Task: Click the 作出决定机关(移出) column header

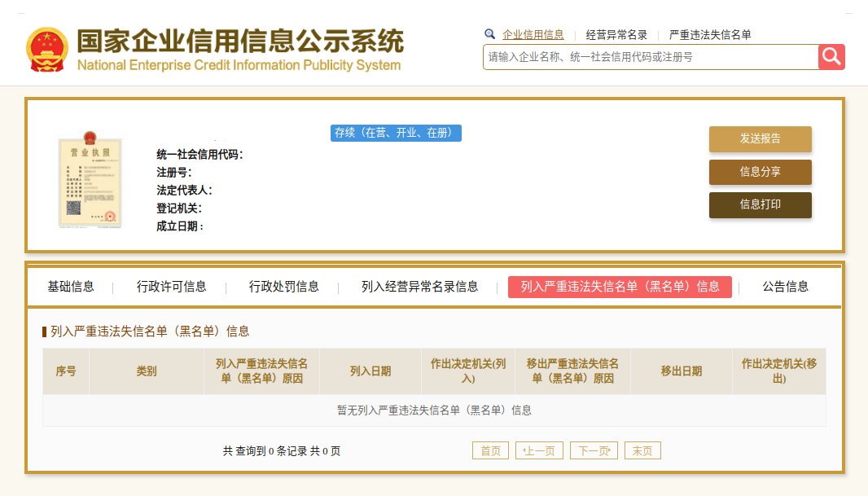Action: 779,371
